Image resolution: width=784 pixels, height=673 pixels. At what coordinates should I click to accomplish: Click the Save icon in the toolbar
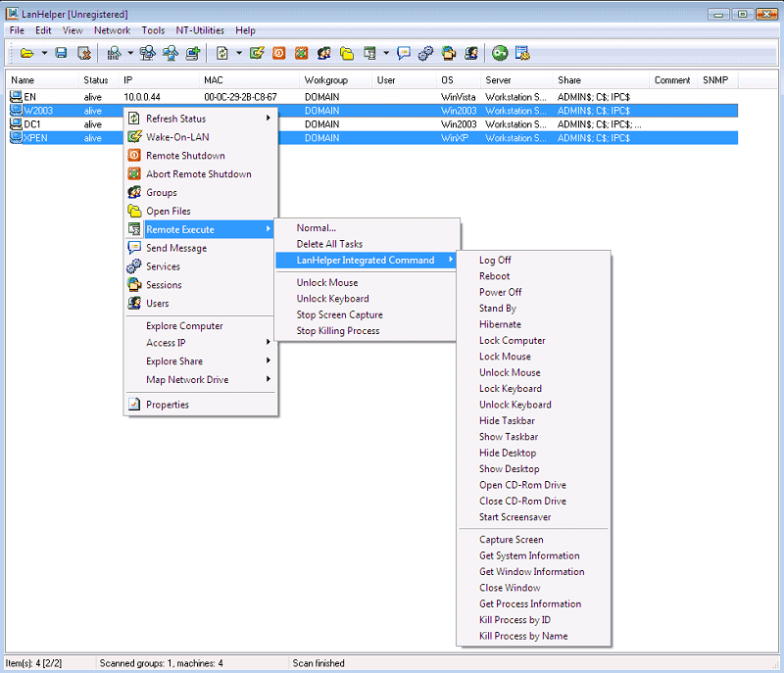click(61, 53)
